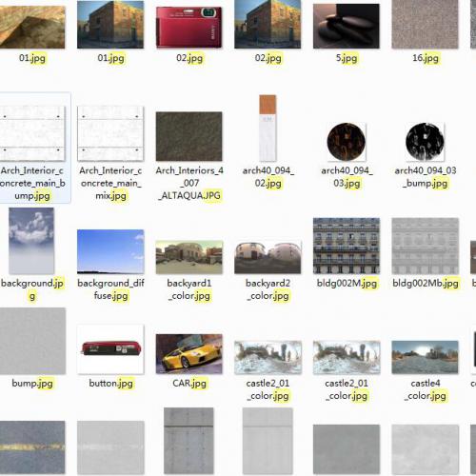The image size is (476, 476).
Task: Select the backyard2_color.jpg panorama thumbnail
Action: [x=268, y=257]
